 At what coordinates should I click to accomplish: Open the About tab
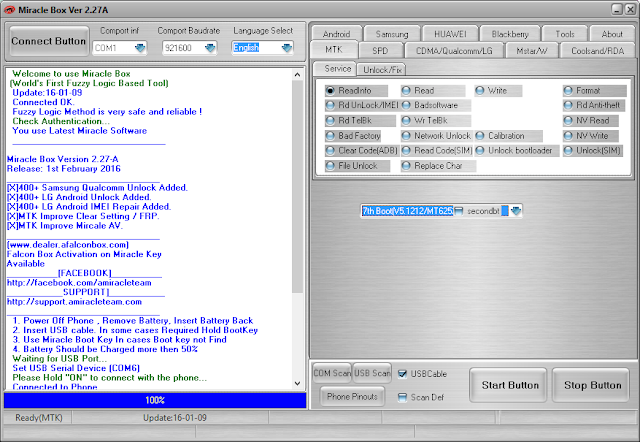click(612, 34)
